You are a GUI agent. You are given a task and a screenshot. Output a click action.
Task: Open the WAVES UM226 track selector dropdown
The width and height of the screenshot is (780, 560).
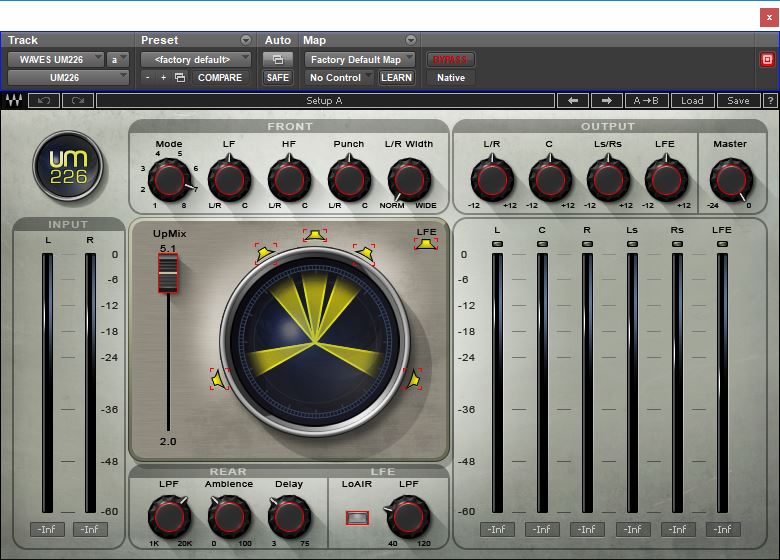56,60
